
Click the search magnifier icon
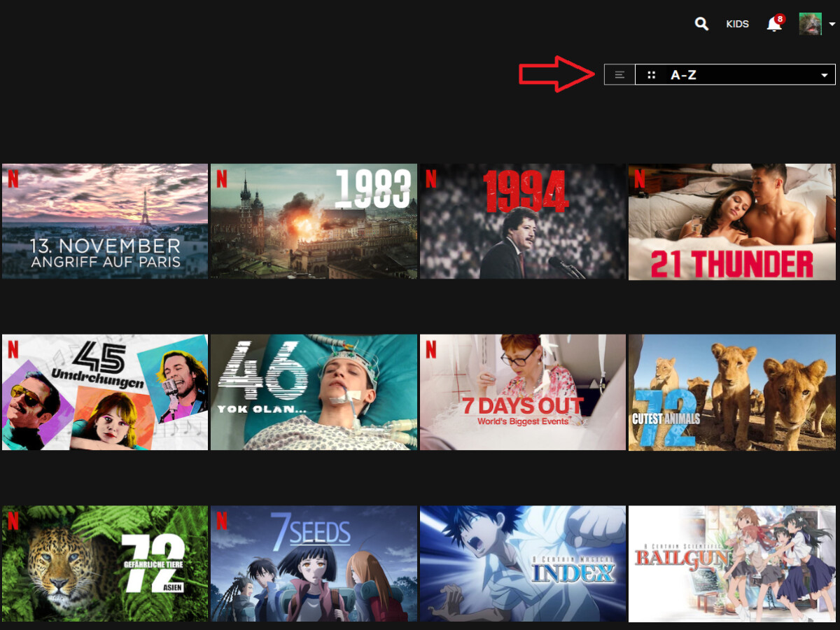pyautogui.click(x=701, y=24)
